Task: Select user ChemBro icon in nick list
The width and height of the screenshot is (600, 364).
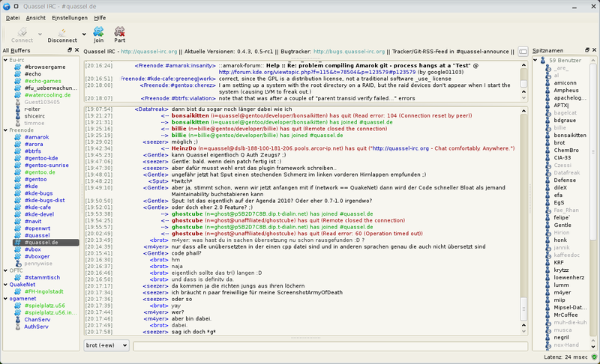Action: [548, 150]
